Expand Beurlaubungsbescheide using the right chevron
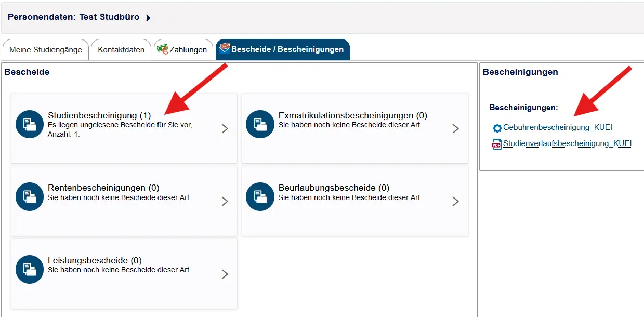This screenshot has height=317, width=644. click(455, 202)
